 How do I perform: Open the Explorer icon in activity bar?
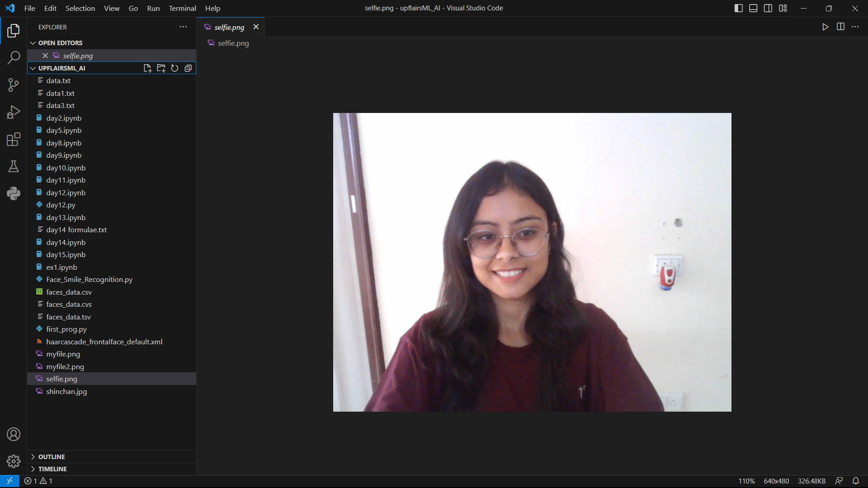13,31
